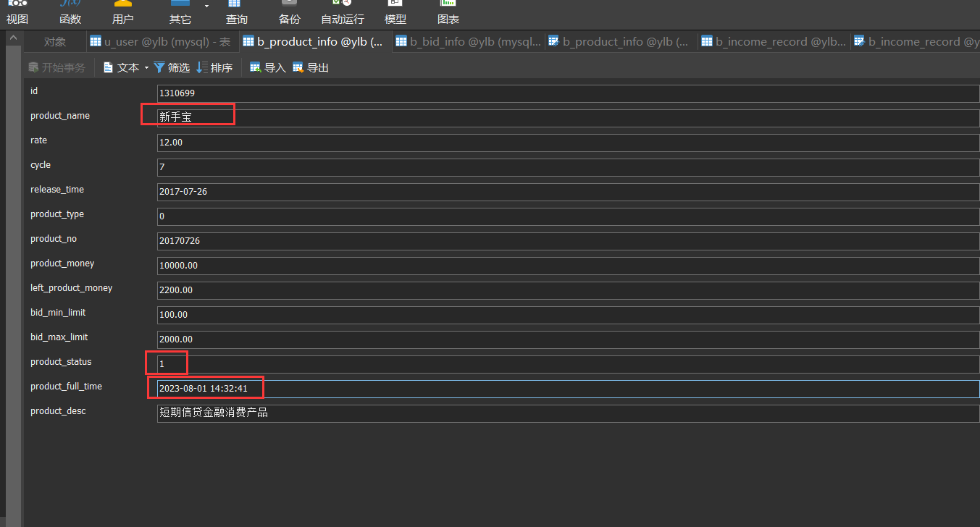This screenshot has height=527, width=980.
Task: Click the 筛选 (Filter) funnel icon
Action: (x=159, y=67)
